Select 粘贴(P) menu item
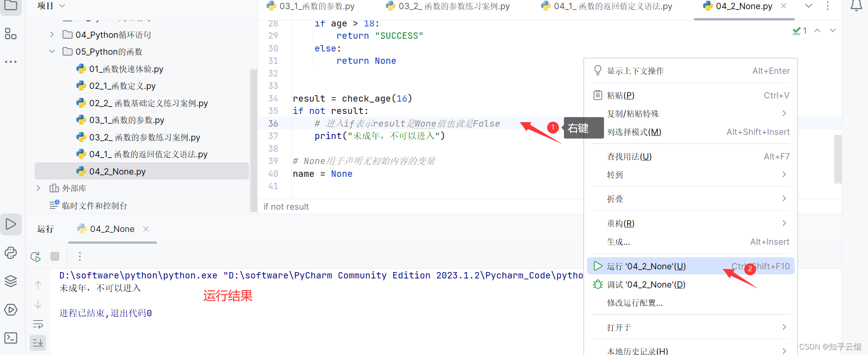The image size is (868, 355). click(x=690, y=95)
